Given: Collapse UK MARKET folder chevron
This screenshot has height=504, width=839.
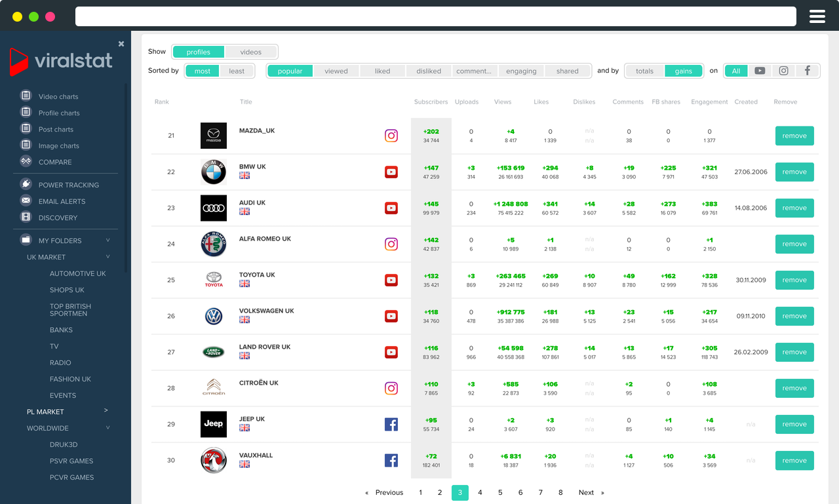Looking at the screenshot, I should pos(108,257).
